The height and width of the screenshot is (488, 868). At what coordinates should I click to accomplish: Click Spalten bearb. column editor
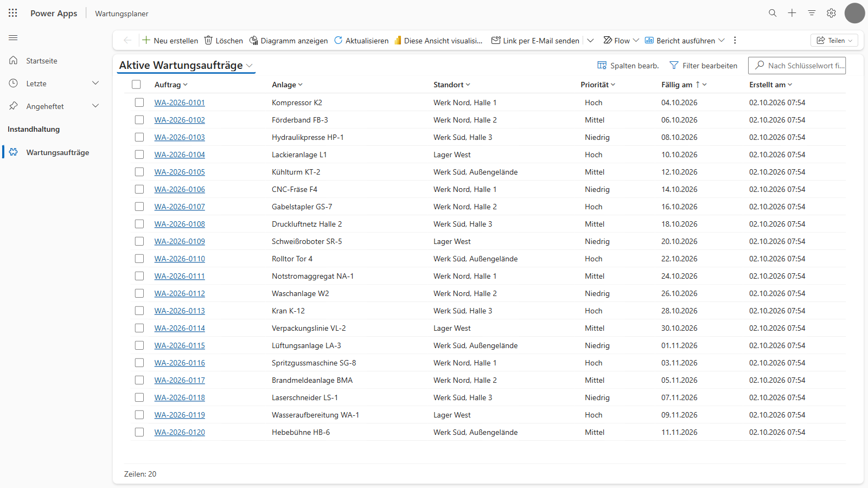628,66
